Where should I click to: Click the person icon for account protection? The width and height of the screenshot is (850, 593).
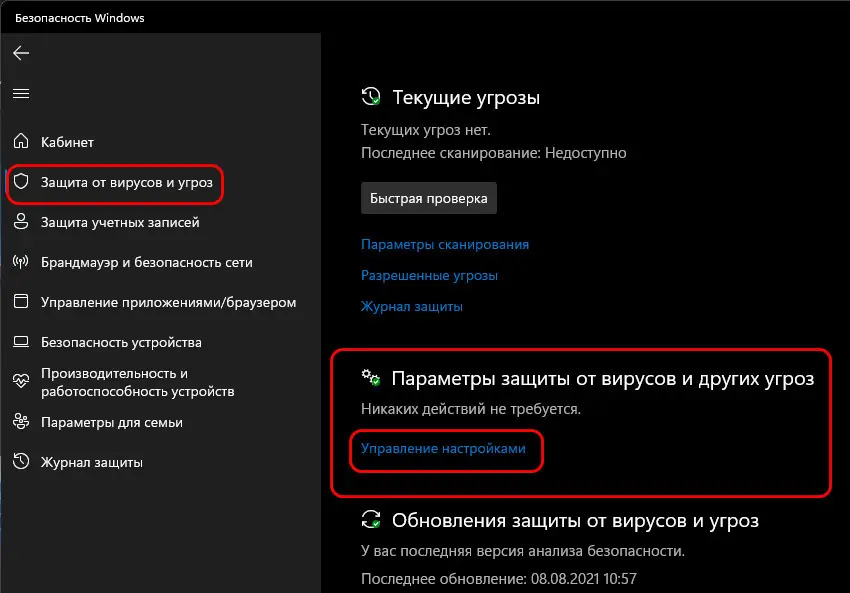pyautogui.click(x=21, y=223)
